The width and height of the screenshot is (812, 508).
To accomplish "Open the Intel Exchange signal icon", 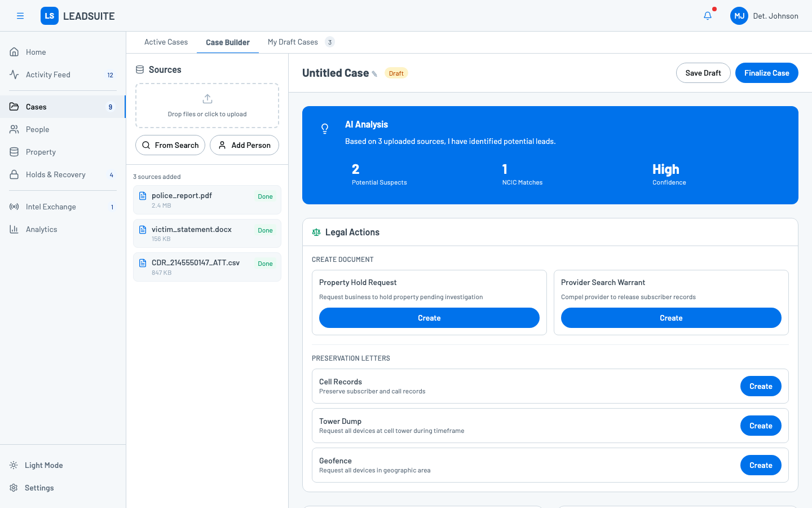I will click(x=14, y=207).
